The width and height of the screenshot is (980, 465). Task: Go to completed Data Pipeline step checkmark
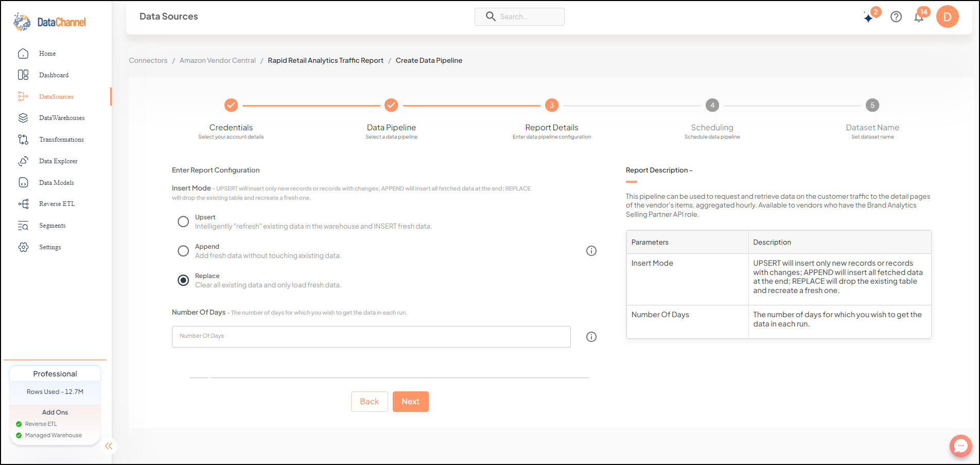(391, 105)
